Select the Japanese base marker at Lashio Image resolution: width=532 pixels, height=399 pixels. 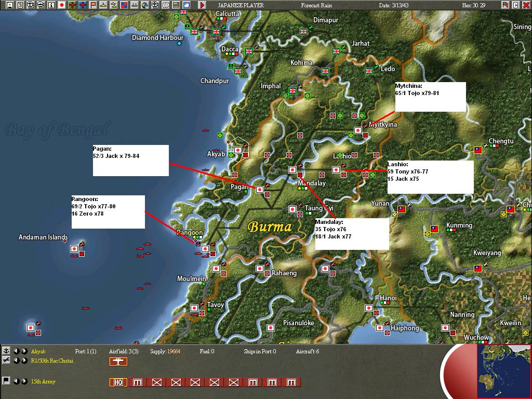pyautogui.click(x=336, y=170)
